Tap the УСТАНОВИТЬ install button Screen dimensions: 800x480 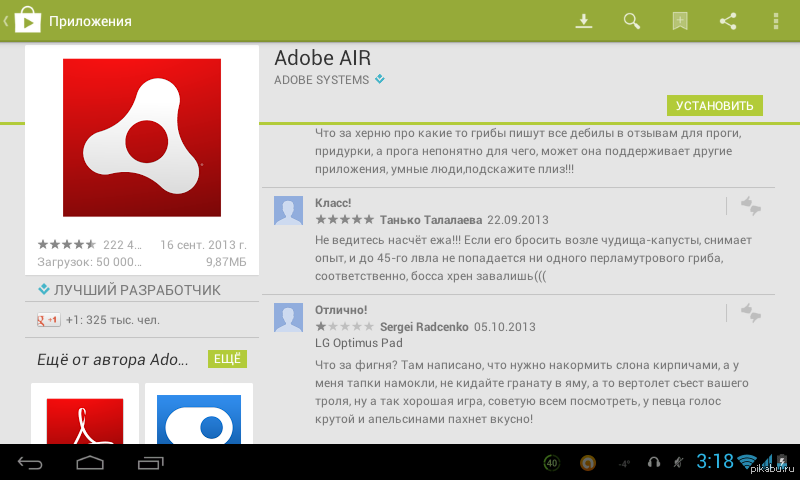tap(714, 106)
